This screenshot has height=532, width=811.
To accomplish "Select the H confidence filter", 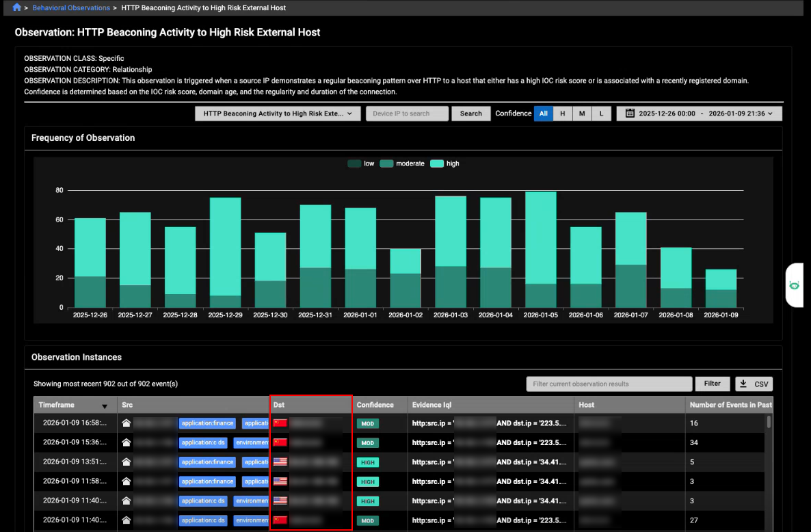I will [563, 114].
